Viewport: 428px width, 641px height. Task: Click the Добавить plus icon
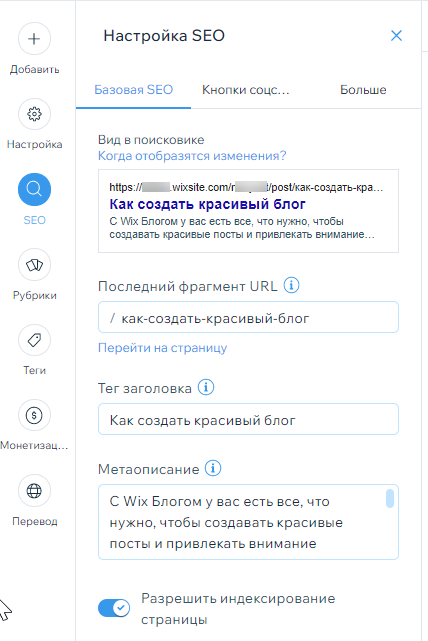(34, 39)
